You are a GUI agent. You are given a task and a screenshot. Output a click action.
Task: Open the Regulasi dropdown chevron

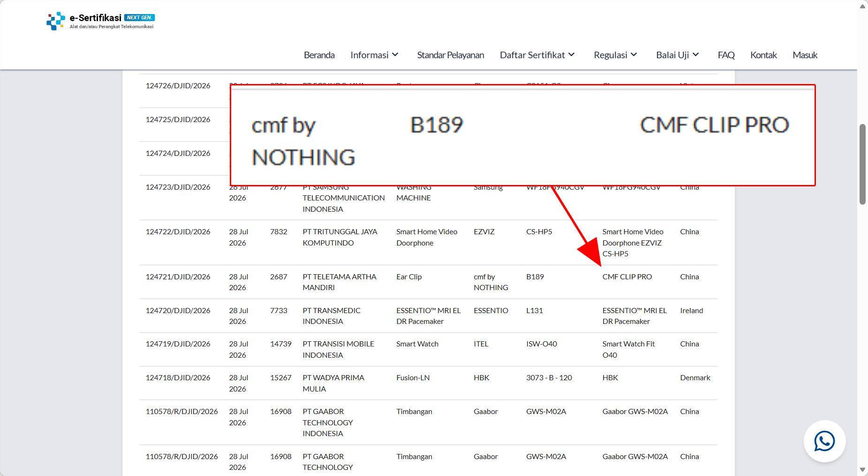coord(634,55)
